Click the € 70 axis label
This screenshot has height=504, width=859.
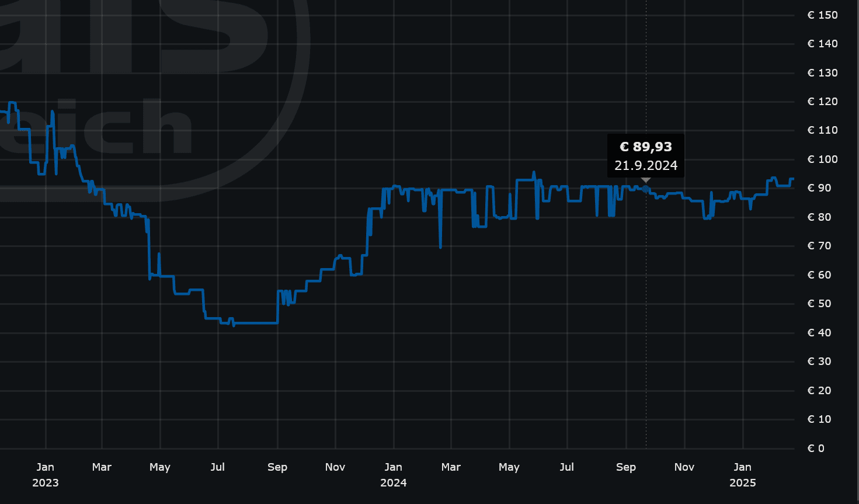tap(819, 246)
